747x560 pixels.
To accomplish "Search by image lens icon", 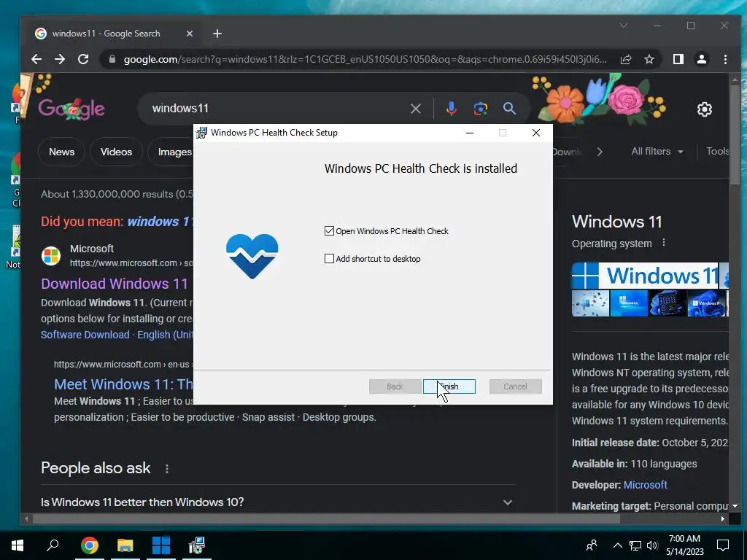I will tap(480, 109).
